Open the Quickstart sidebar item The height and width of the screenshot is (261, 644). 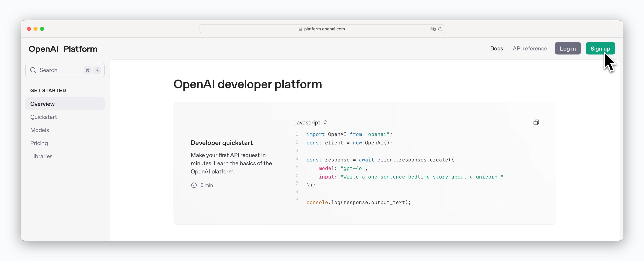44,117
